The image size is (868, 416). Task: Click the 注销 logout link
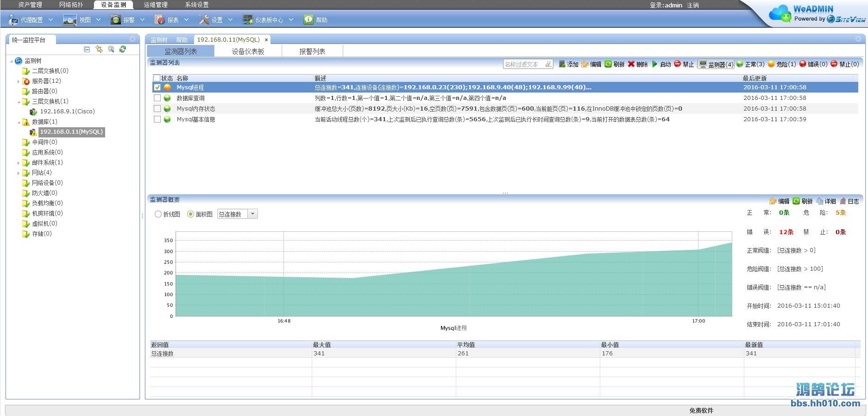point(693,5)
